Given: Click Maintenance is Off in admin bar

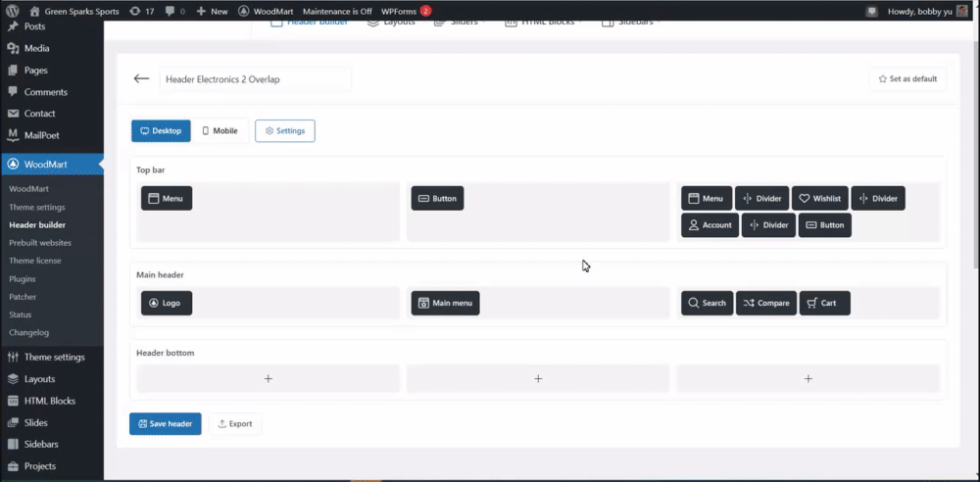Looking at the screenshot, I should pyautogui.click(x=337, y=11).
